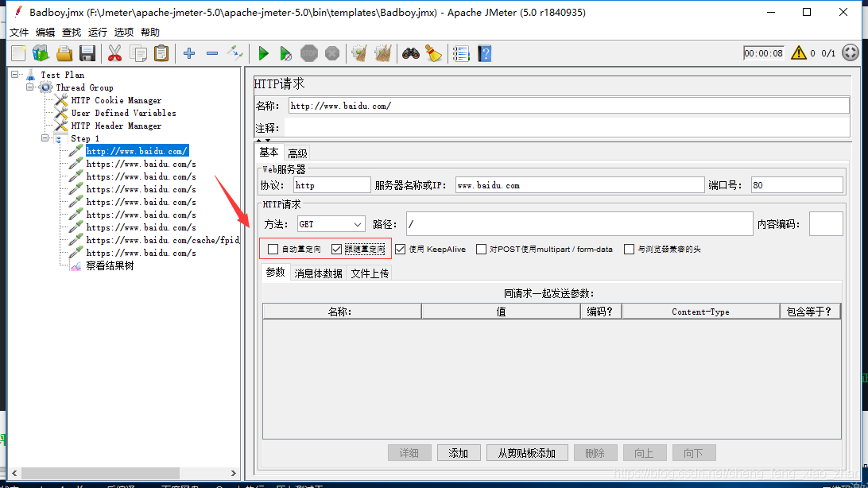Start the test with green play icon

coord(264,54)
